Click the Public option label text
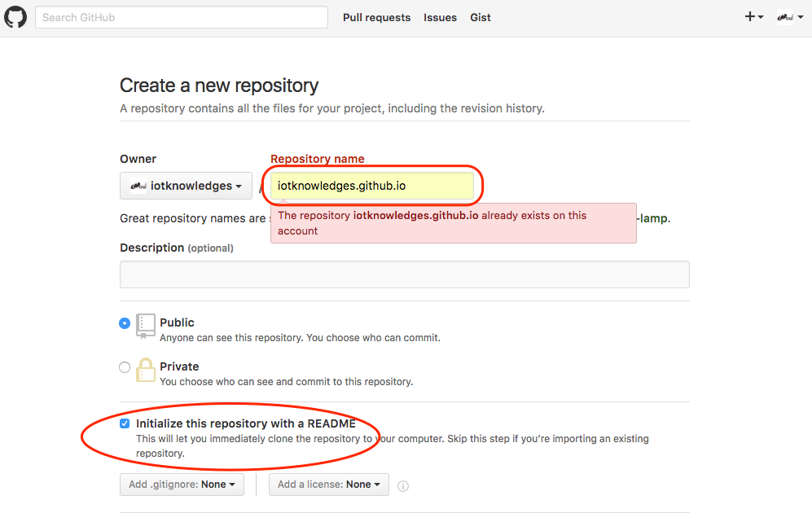812x522 pixels. tap(177, 322)
